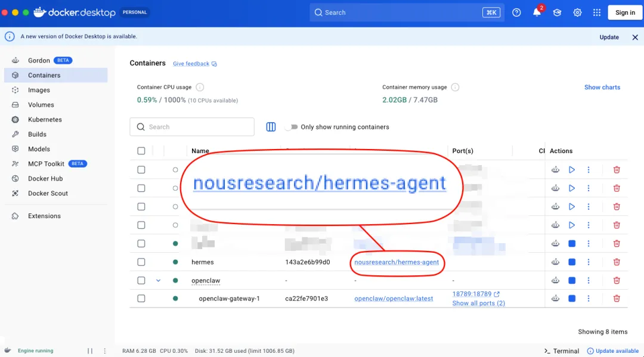Open the openclaw group name
644x357 pixels.
(x=206, y=280)
